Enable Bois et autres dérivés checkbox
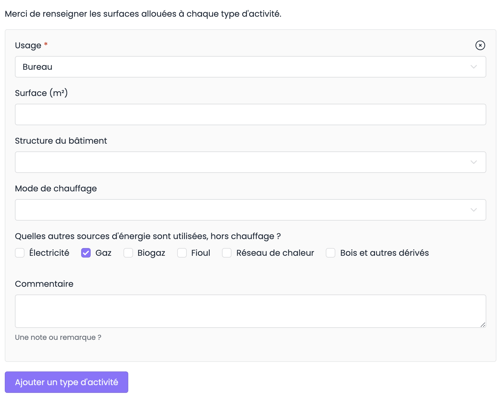Image resolution: width=500 pixels, height=409 pixels. (330, 253)
